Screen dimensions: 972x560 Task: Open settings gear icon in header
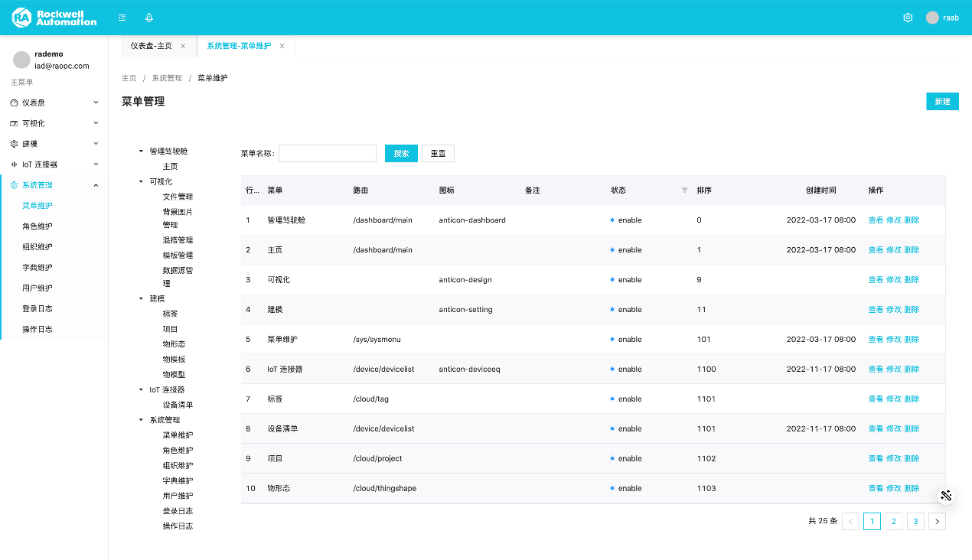click(x=908, y=18)
